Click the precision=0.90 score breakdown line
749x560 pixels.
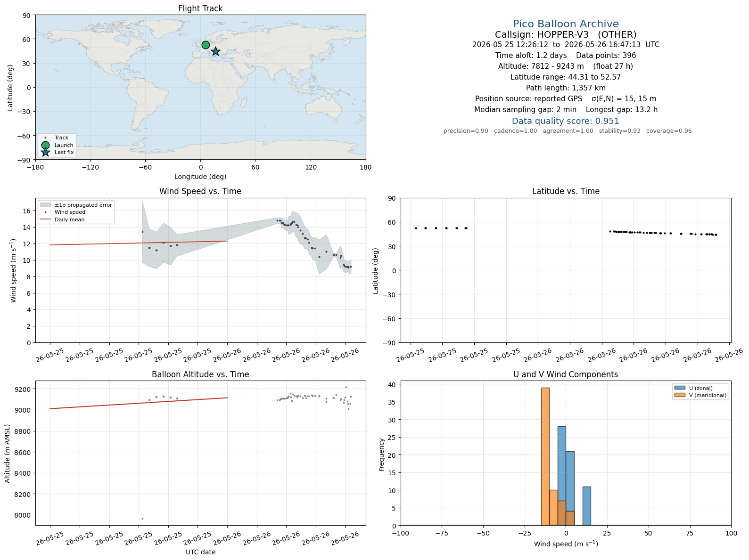point(568,131)
